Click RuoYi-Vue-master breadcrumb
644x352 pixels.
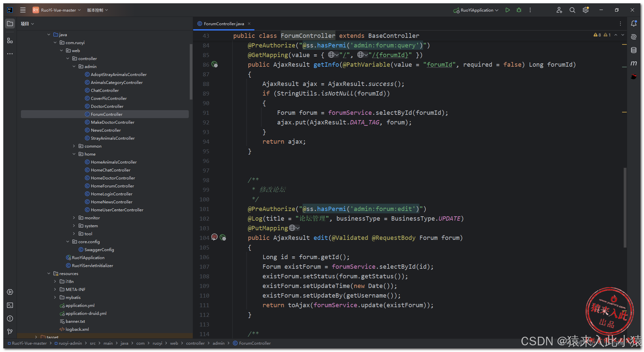[x=29, y=343]
